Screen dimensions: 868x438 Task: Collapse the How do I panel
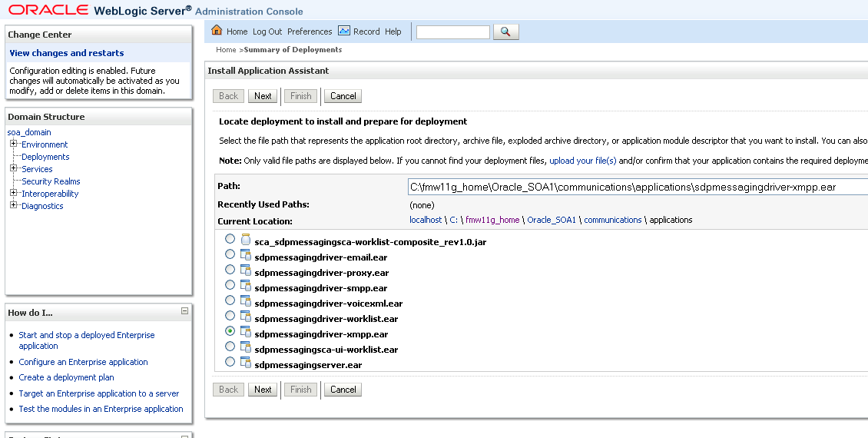[184, 311]
